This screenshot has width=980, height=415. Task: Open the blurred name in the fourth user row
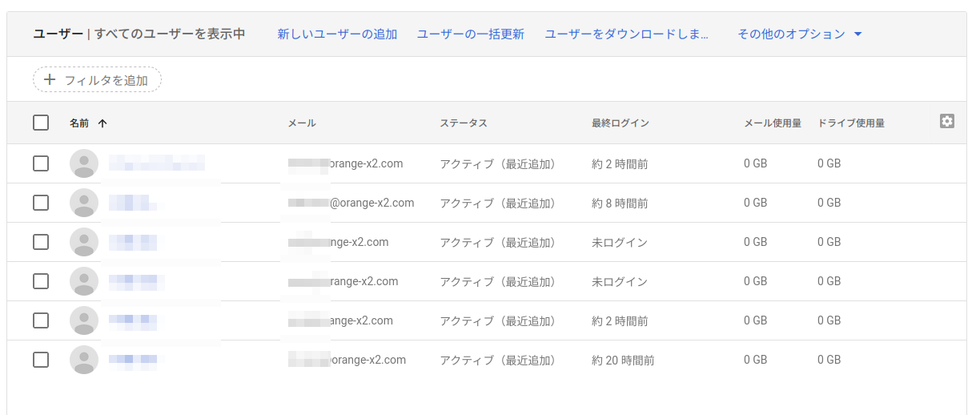[136, 281]
